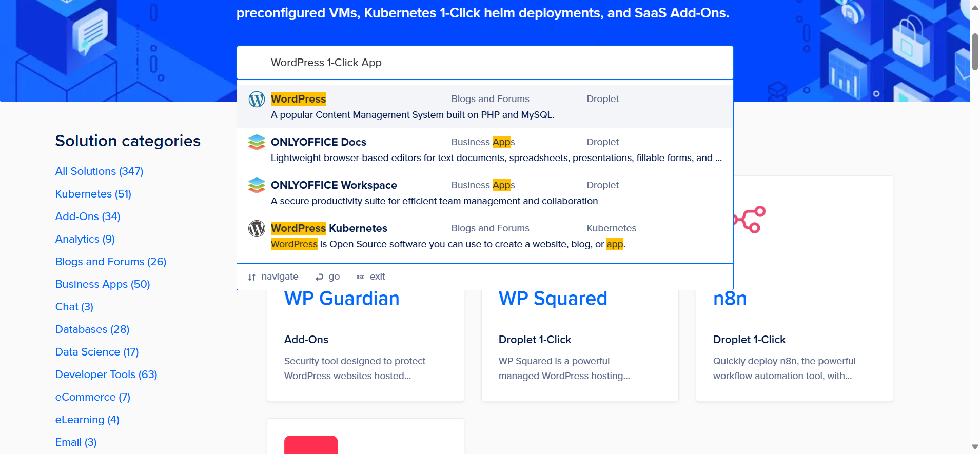Click the scrollbar down arrow

975,447
